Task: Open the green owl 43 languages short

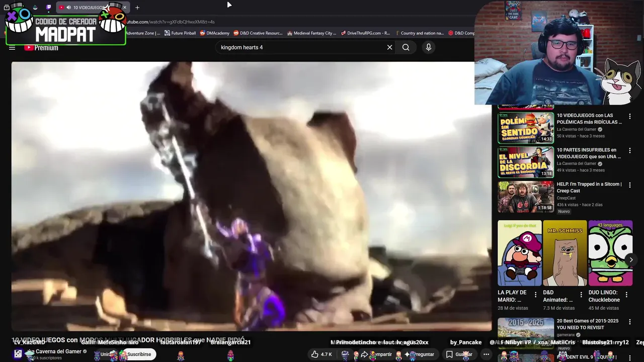Action: [610, 253]
